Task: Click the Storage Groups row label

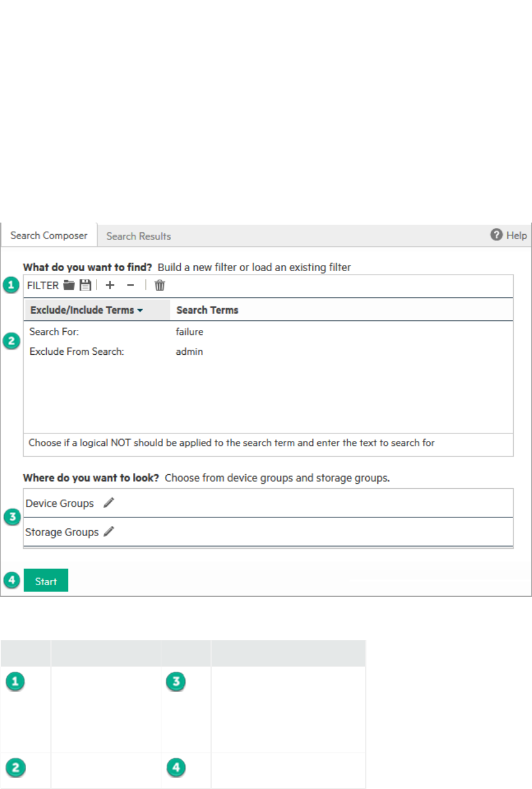Action: (62, 532)
